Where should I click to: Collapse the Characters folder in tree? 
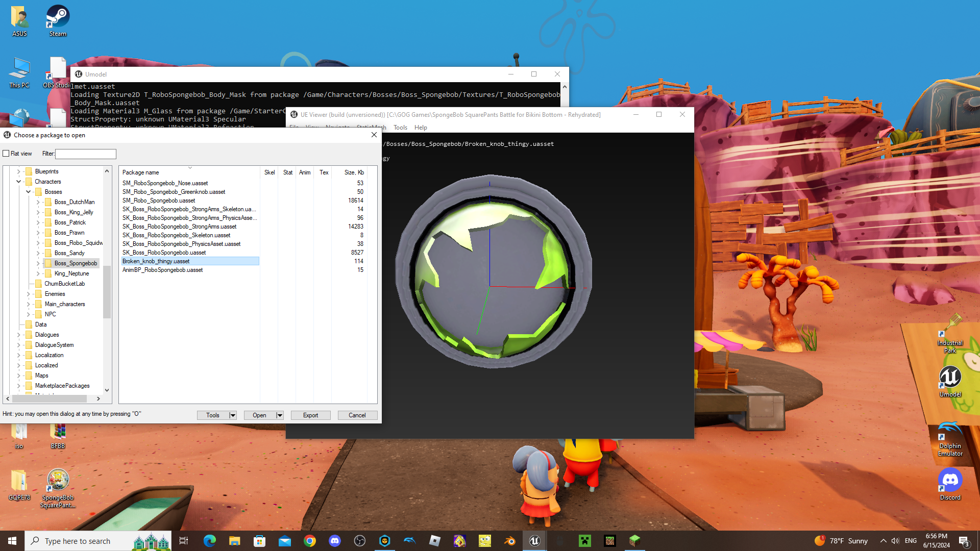(x=19, y=182)
